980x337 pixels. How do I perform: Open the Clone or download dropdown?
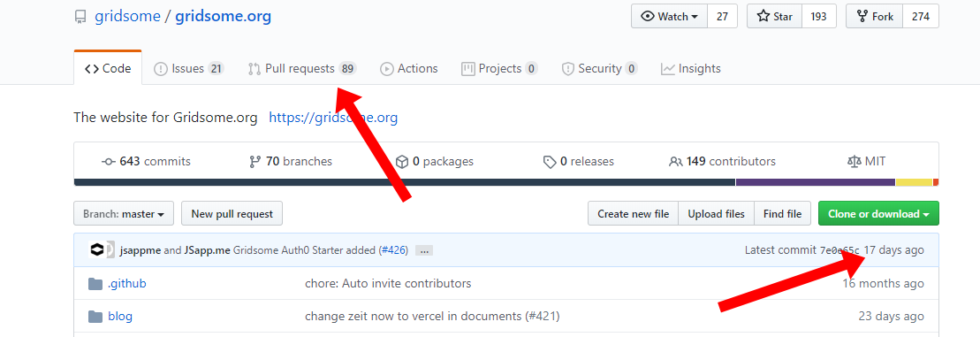coord(878,214)
